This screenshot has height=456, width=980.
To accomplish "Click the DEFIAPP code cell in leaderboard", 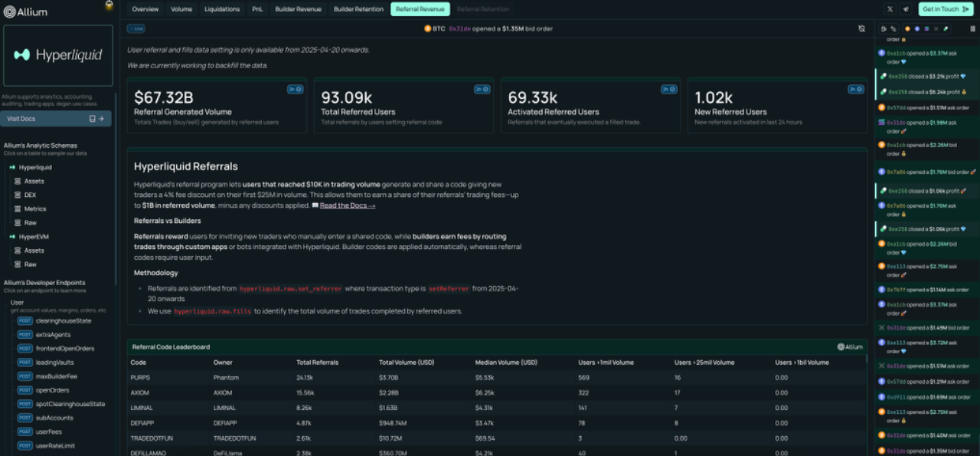I will pyautogui.click(x=141, y=422).
